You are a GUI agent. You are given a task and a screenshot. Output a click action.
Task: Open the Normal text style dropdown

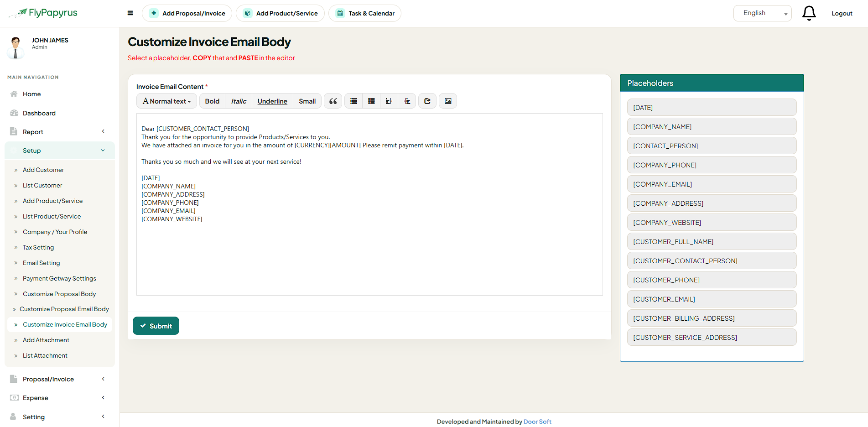166,101
